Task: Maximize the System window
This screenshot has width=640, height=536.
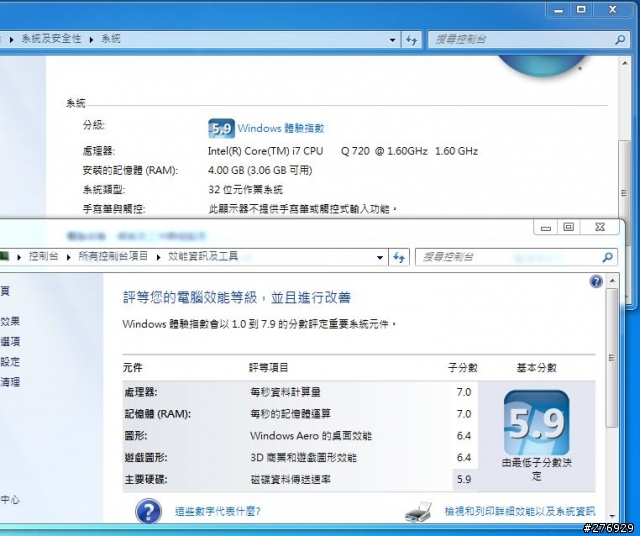Action: click(x=581, y=9)
